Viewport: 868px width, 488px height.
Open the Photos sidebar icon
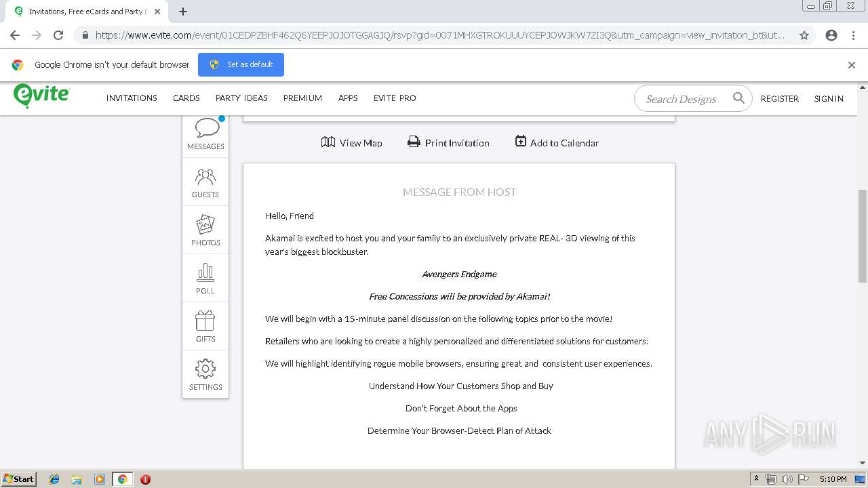pyautogui.click(x=205, y=230)
